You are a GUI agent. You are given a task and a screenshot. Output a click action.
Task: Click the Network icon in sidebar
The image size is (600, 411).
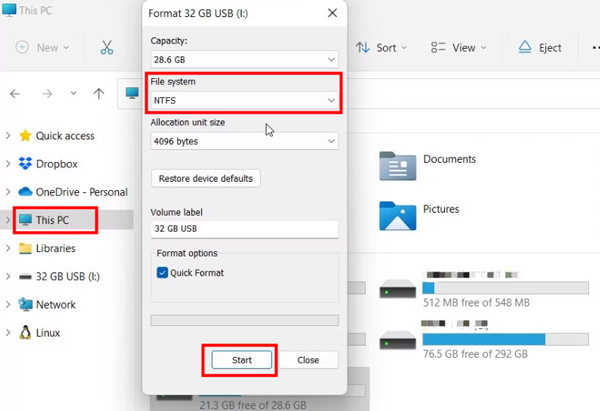pyautogui.click(x=25, y=304)
